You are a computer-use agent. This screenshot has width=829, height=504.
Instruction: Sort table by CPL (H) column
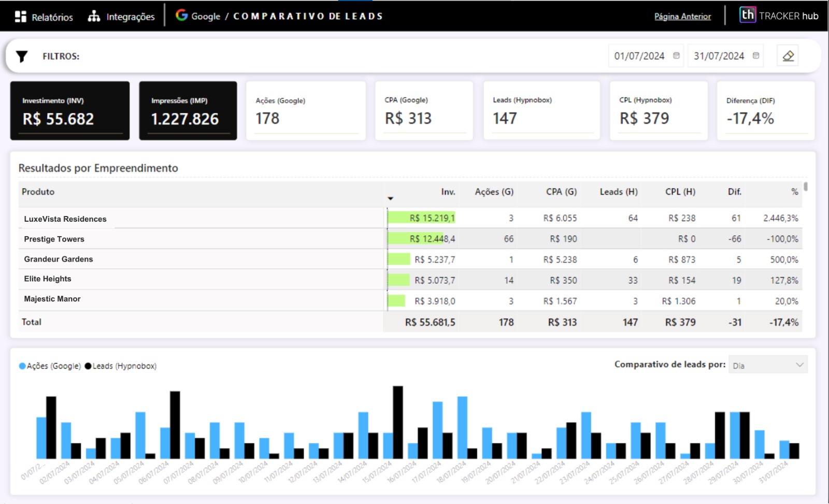[680, 192]
